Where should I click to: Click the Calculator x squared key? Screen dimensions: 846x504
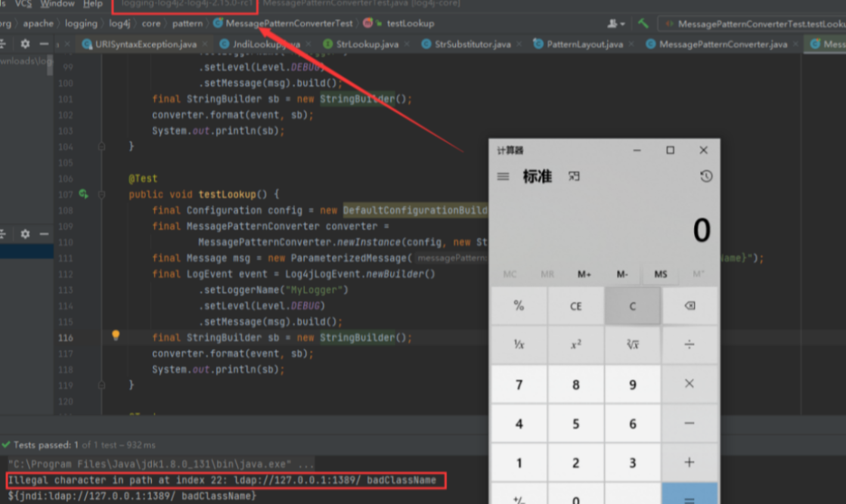click(x=575, y=344)
